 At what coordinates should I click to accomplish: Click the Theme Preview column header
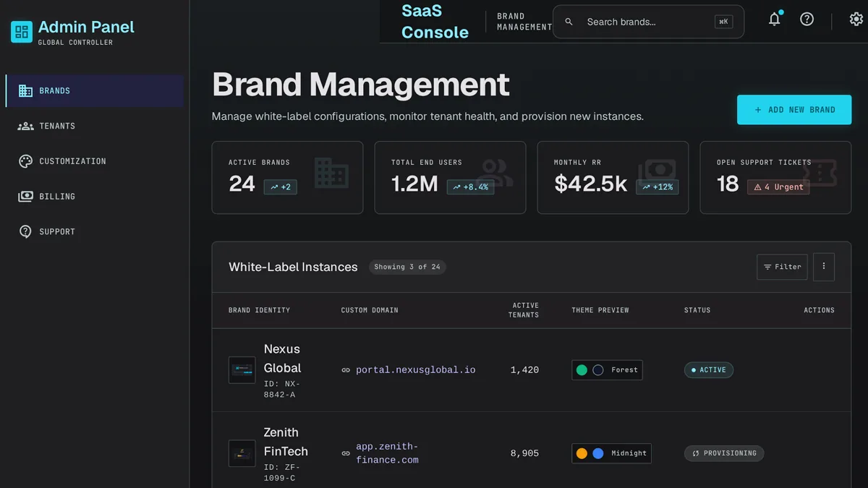pyautogui.click(x=600, y=310)
